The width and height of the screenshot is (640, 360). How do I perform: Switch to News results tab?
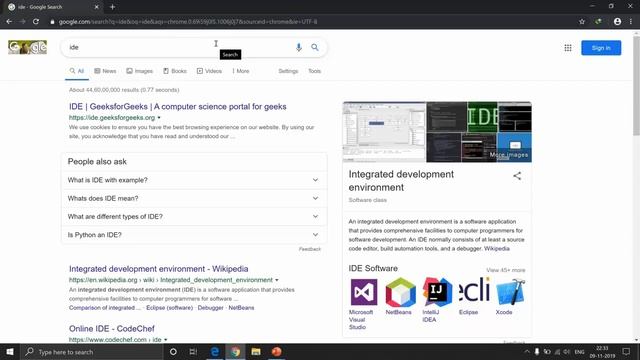(x=105, y=71)
